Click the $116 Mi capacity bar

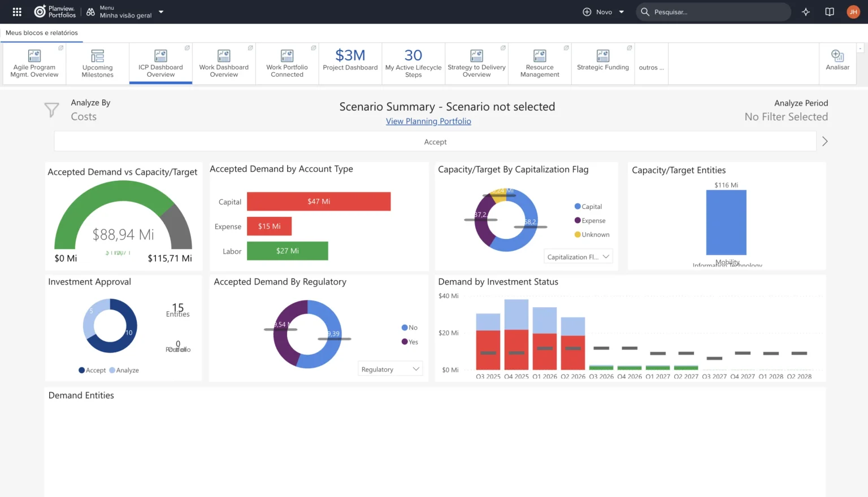(x=726, y=223)
